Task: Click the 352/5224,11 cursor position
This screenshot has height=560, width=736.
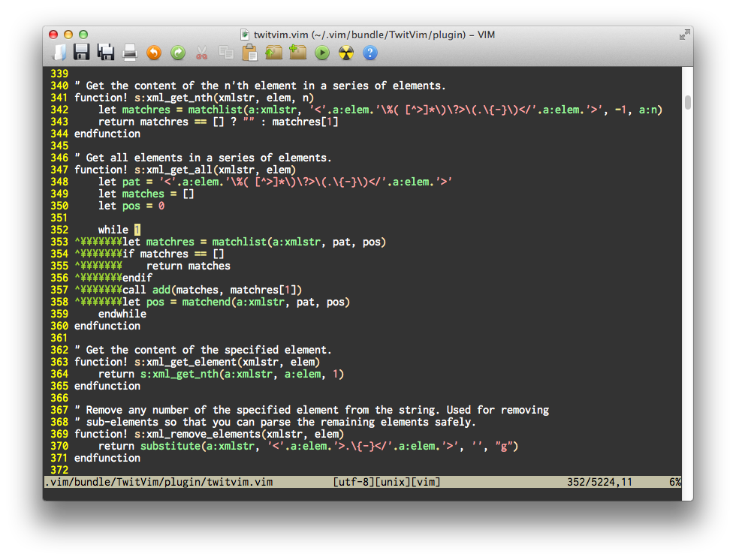Action: [599, 482]
